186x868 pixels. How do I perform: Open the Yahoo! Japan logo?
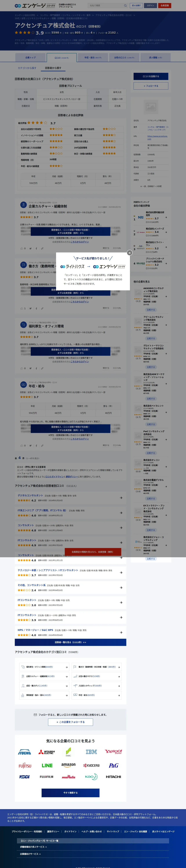point(113,752)
